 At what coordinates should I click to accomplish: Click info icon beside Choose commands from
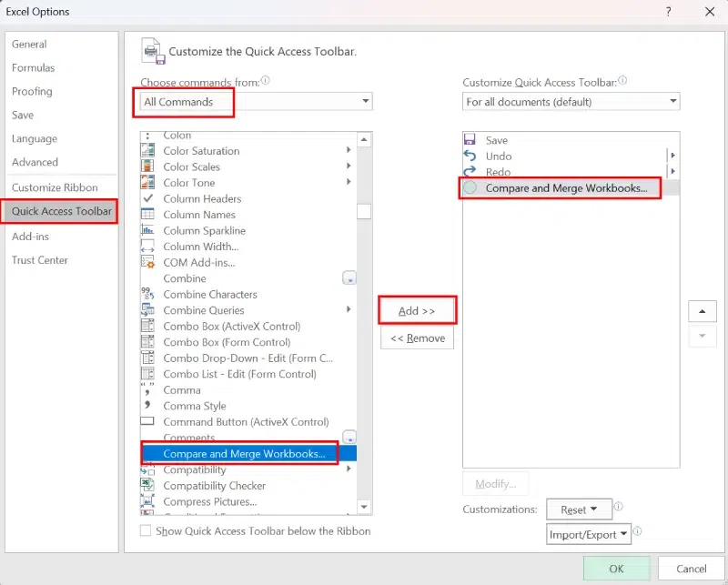point(265,80)
